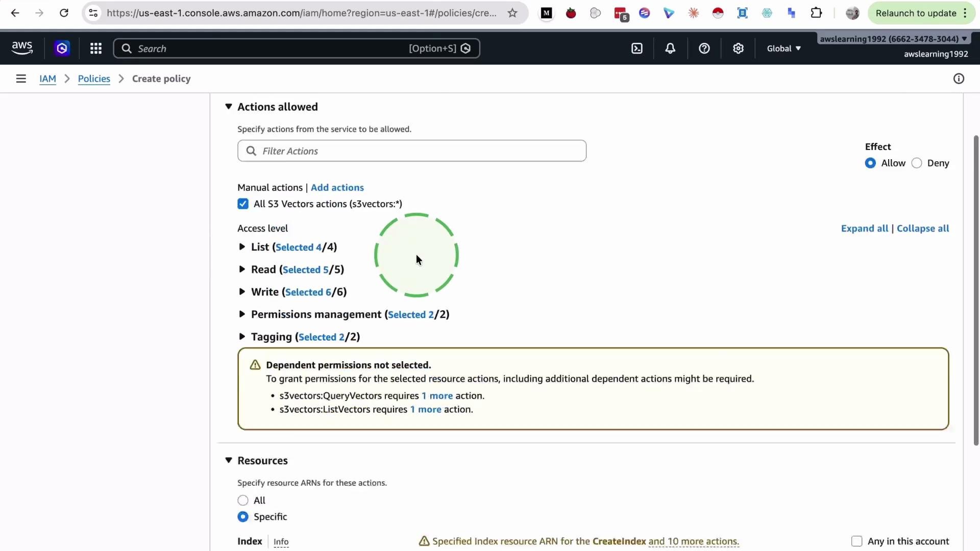
Task: Open the awslearning1992 account dropdown
Action: click(893, 39)
